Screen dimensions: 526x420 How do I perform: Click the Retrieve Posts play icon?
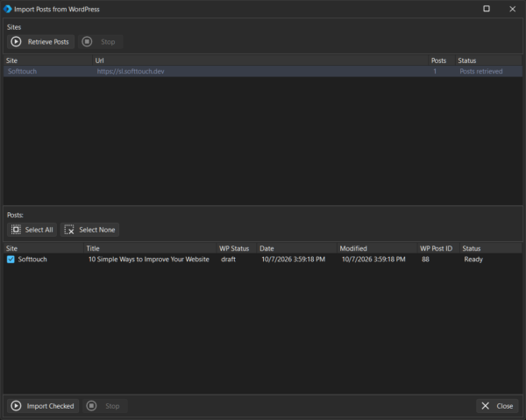[x=16, y=41]
